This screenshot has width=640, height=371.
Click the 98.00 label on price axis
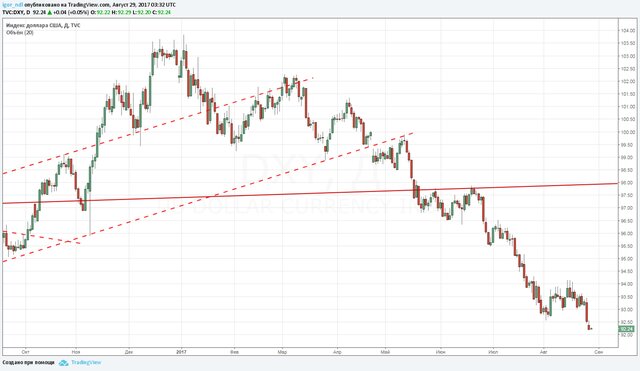(x=628, y=183)
